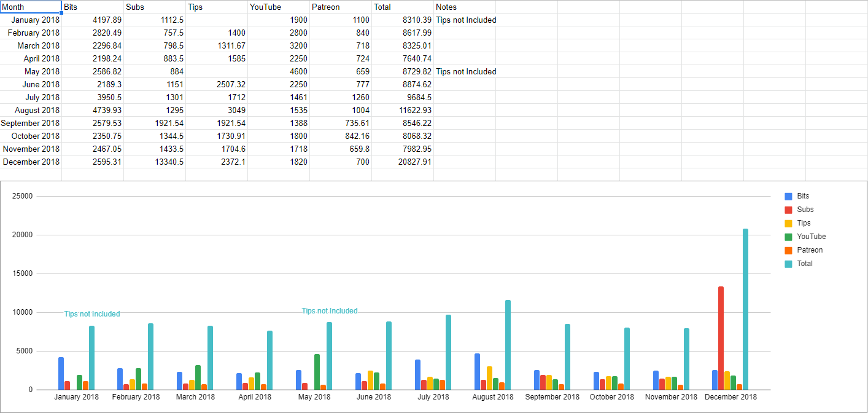The height and width of the screenshot is (413, 868).
Task: Click the January 2018 cell in the table
Action: pos(31,20)
